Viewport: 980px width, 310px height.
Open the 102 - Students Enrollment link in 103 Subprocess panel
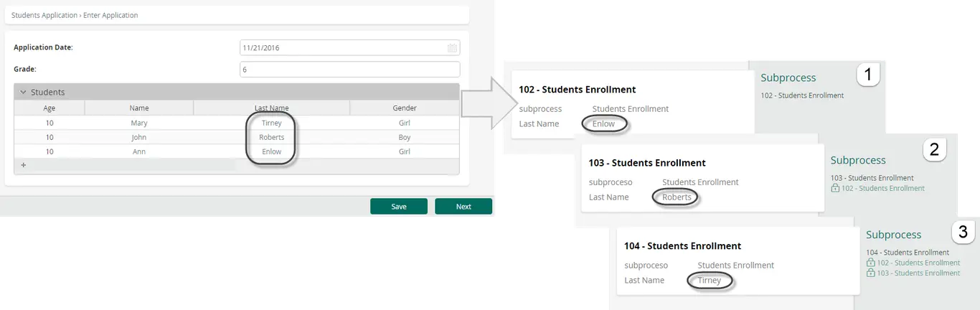[883, 188]
